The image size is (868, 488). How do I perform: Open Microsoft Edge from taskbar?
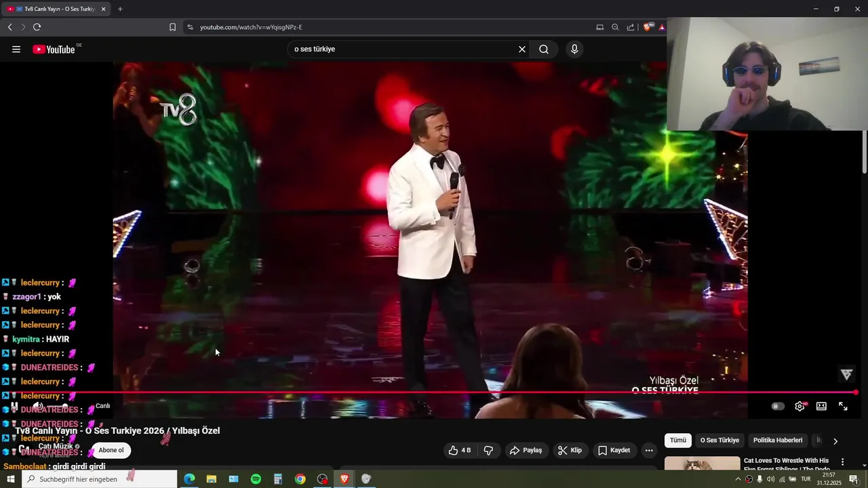(x=189, y=479)
